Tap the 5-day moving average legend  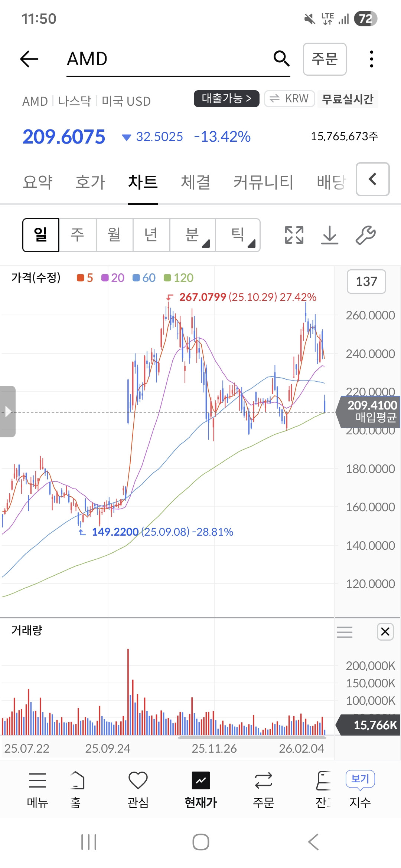(x=85, y=278)
